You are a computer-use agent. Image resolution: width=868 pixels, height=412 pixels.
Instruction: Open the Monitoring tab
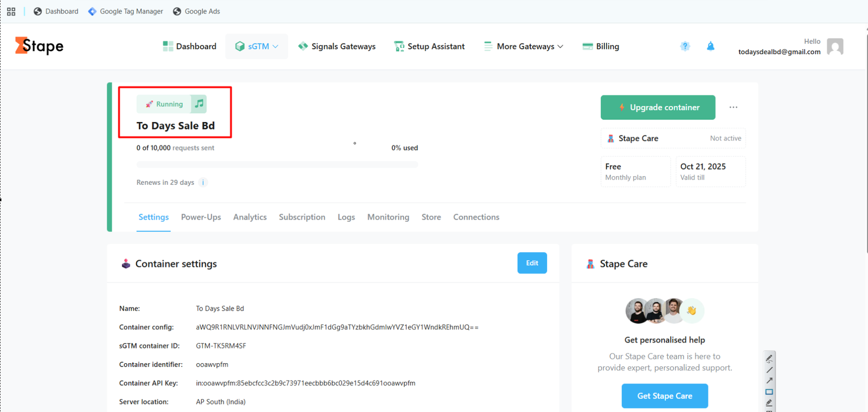[x=388, y=217]
